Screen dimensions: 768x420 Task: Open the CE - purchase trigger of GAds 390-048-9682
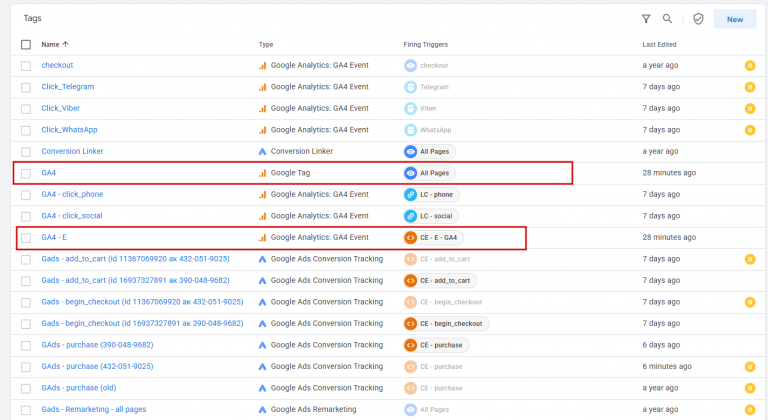(x=436, y=345)
